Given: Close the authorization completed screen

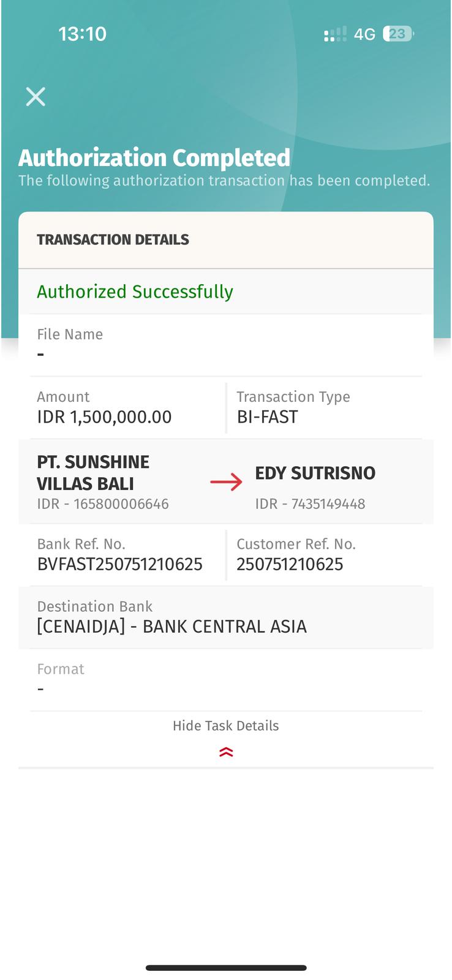Looking at the screenshot, I should pos(36,97).
